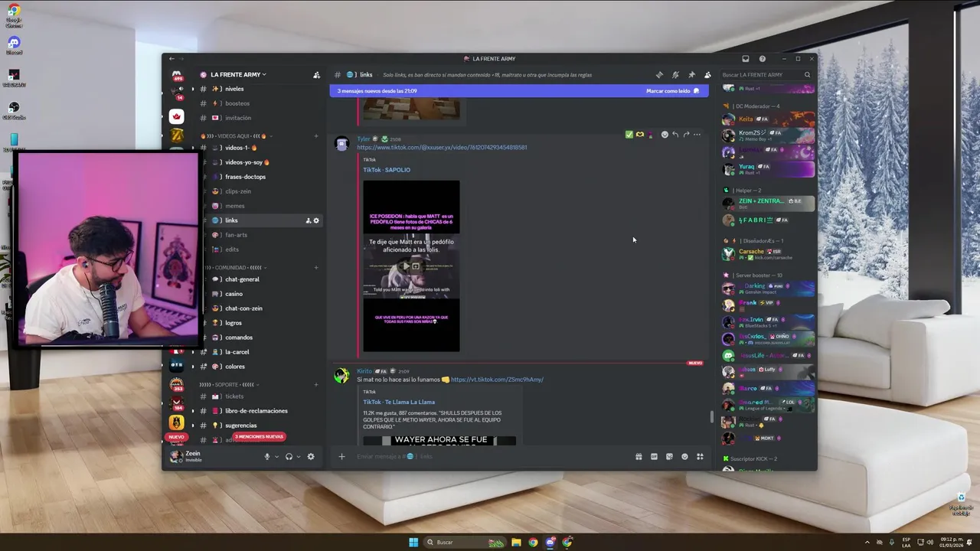The width and height of the screenshot is (980, 551).
Task: Expand threads under la-carcel channel
Action: pyautogui.click(x=193, y=352)
